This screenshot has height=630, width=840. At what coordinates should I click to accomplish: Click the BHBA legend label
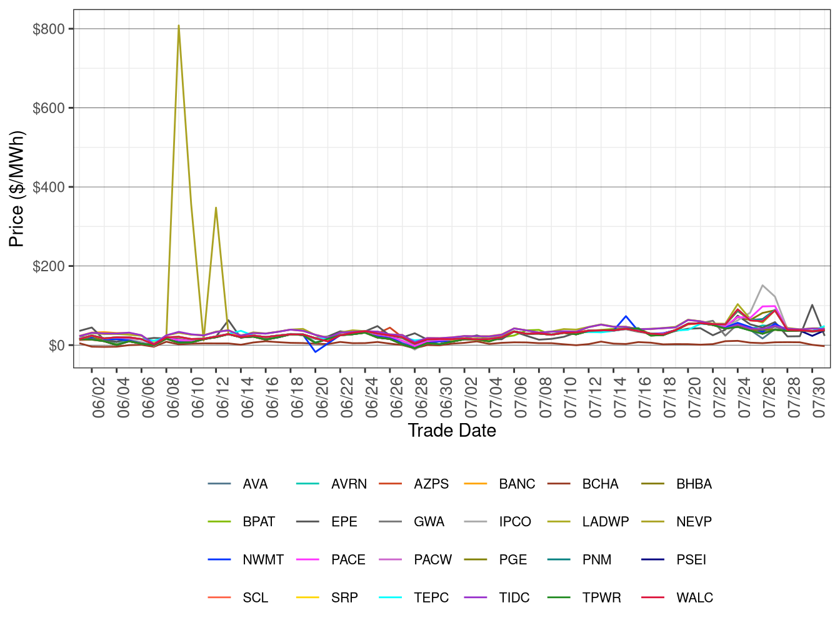(694, 484)
